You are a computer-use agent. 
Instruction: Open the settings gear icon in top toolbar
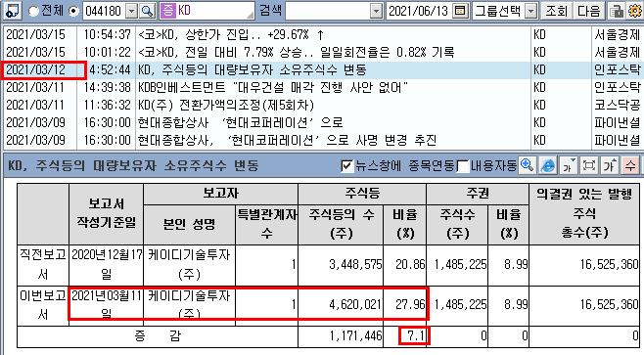click(x=635, y=11)
